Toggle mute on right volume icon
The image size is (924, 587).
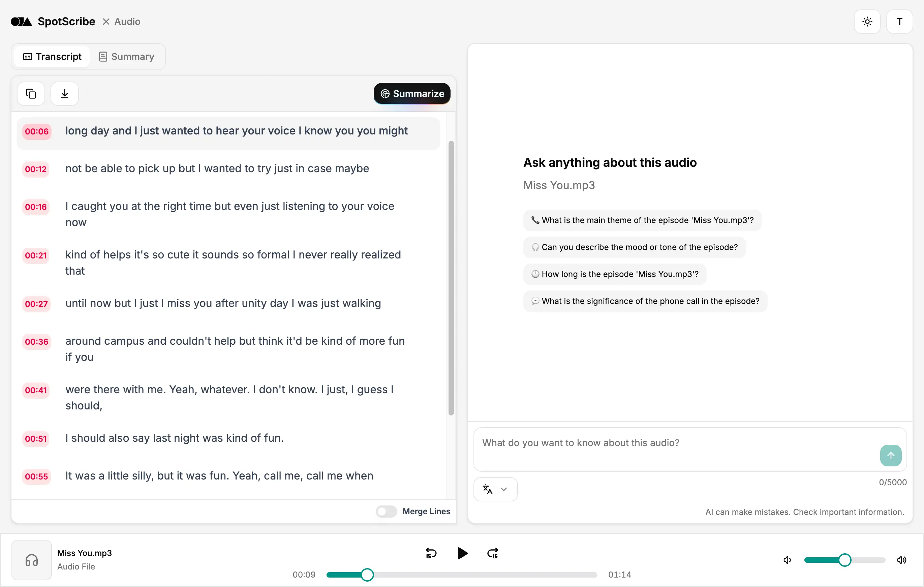(x=902, y=560)
